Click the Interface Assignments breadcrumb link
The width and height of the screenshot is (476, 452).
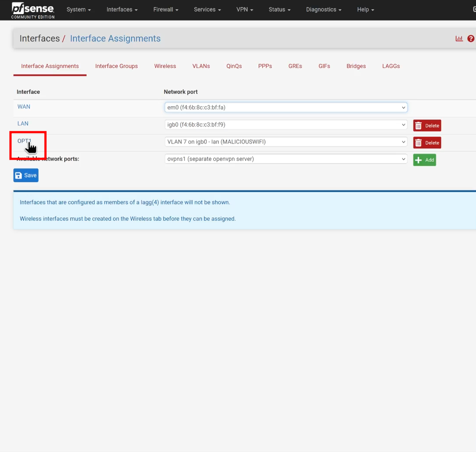click(115, 39)
